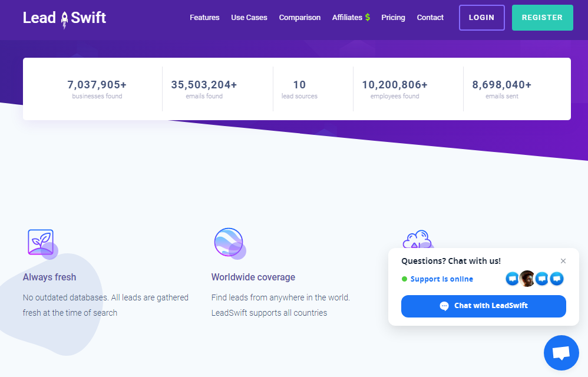Image resolution: width=588 pixels, height=377 pixels.
Task: Navigate to Contact page
Action: pos(430,18)
